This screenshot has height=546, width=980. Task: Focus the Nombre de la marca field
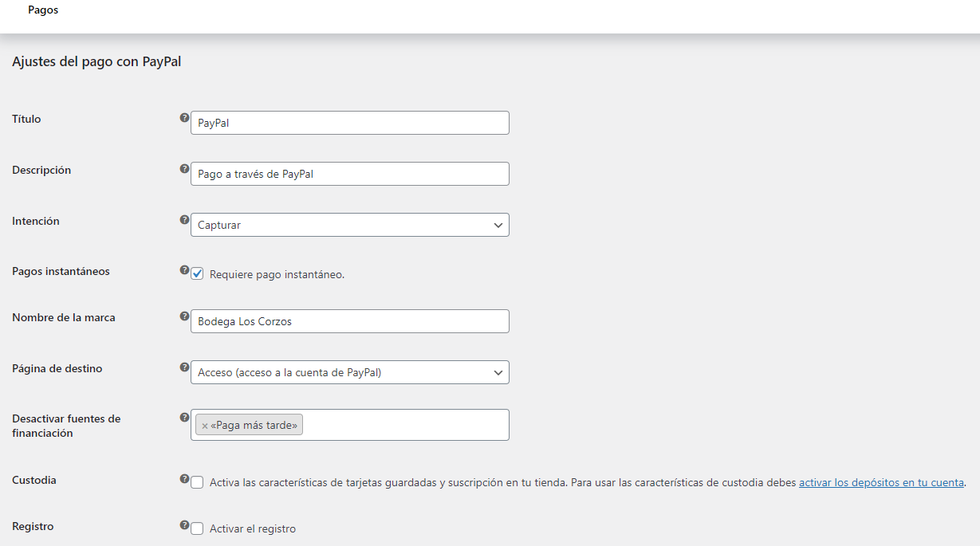(350, 321)
